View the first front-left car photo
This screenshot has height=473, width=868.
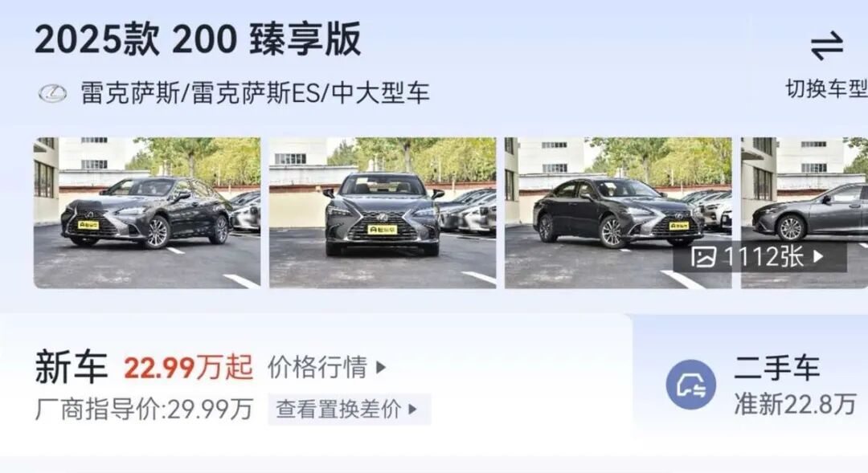point(147,213)
